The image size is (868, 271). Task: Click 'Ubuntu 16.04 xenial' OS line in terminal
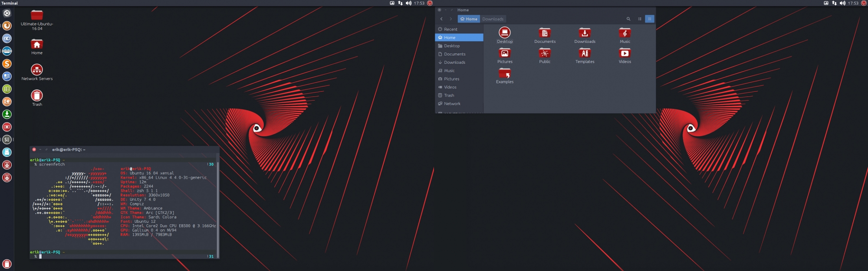click(x=151, y=173)
